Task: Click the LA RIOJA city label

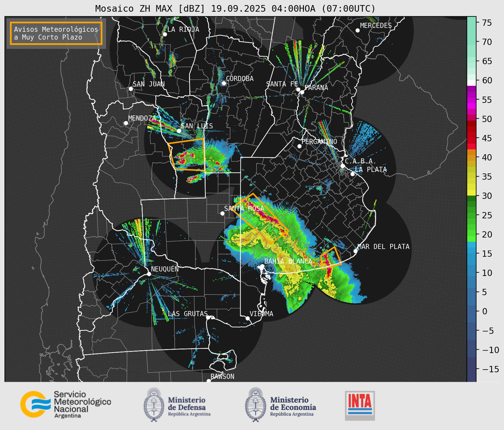Action: pos(183,29)
